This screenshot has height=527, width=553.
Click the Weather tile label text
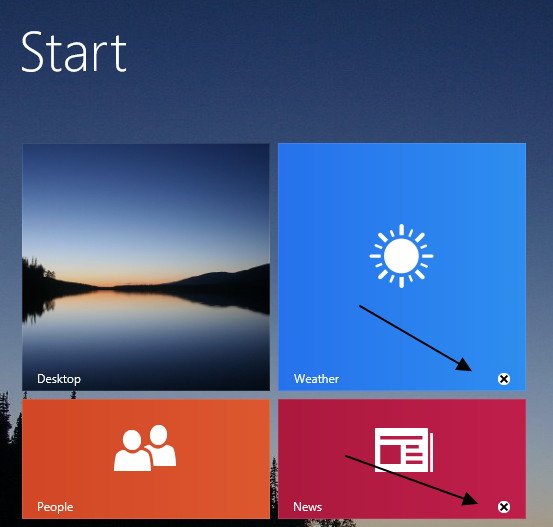(x=316, y=379)
